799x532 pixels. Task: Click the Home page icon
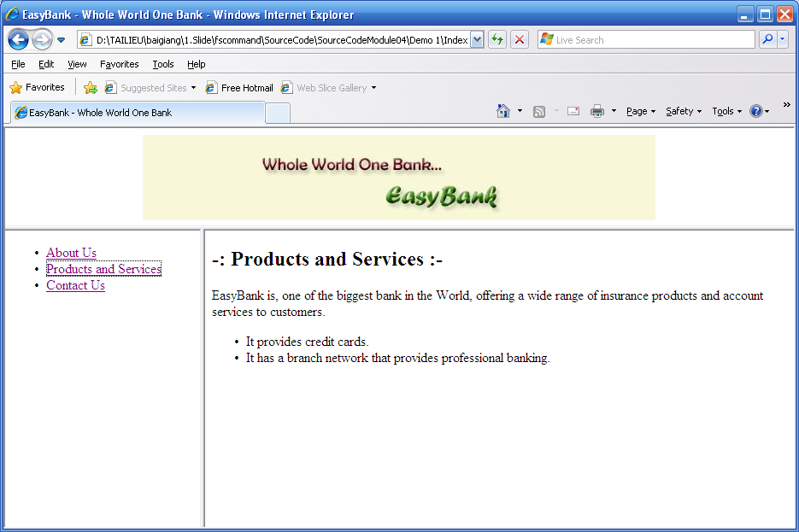click(x=503, y=111)
